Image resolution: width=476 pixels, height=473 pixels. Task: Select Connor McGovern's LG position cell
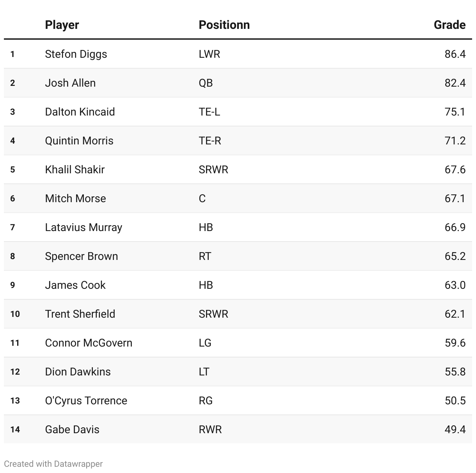click(205, 343)
